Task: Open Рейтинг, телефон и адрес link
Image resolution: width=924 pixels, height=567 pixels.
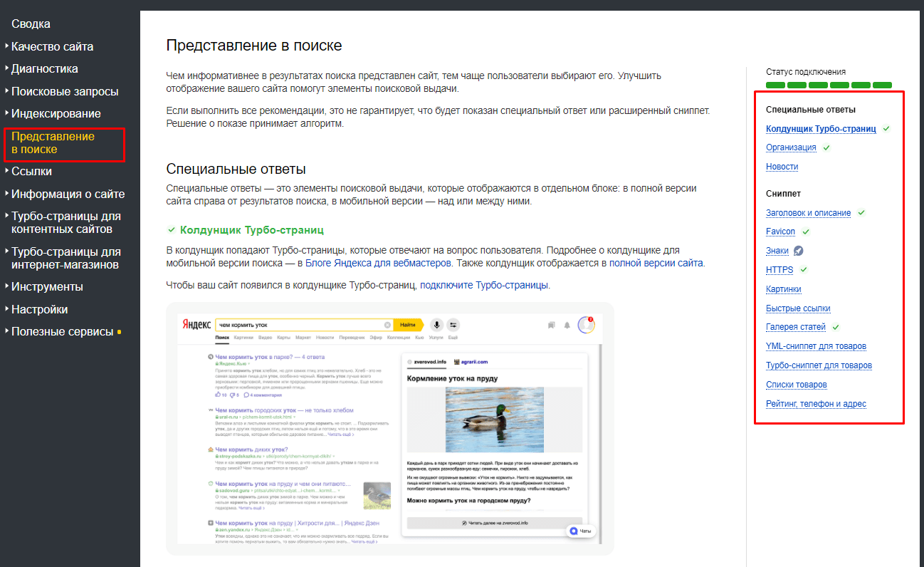Action: pyautogui.click(x=816, y=404)
